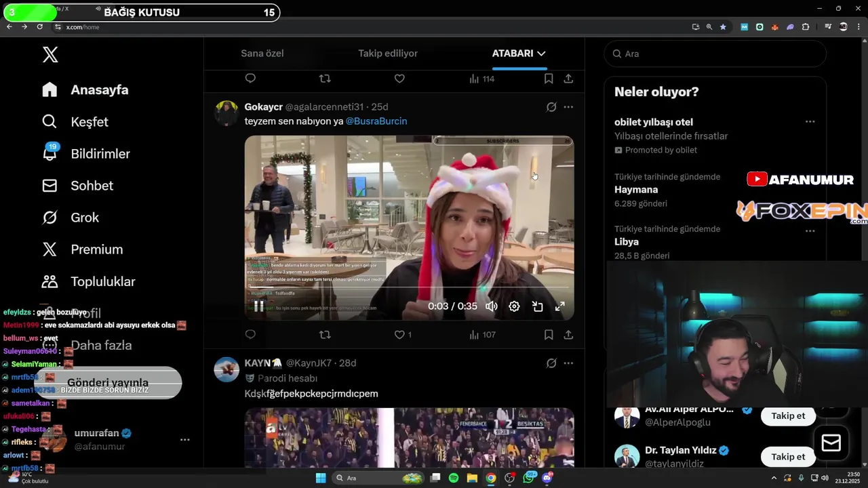Viewport: 868px width, 488px height.
Task: Bookmark page with the star icon
Action: (723, 26)
